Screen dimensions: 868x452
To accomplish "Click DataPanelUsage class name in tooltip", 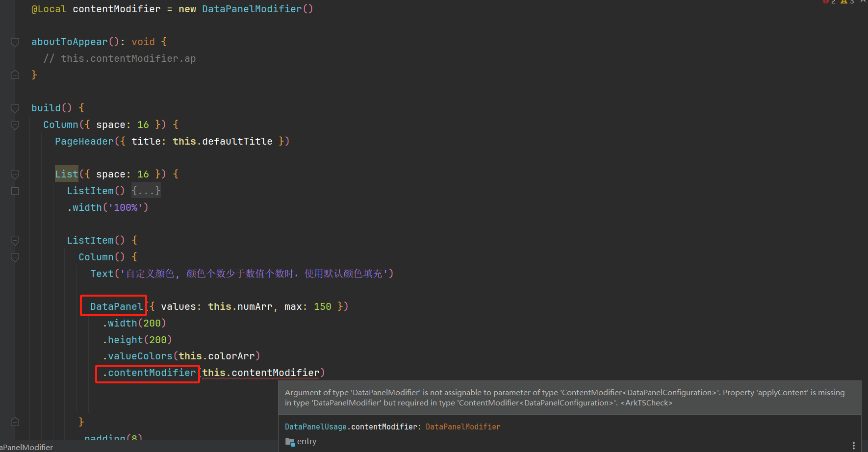I will 316,427.
